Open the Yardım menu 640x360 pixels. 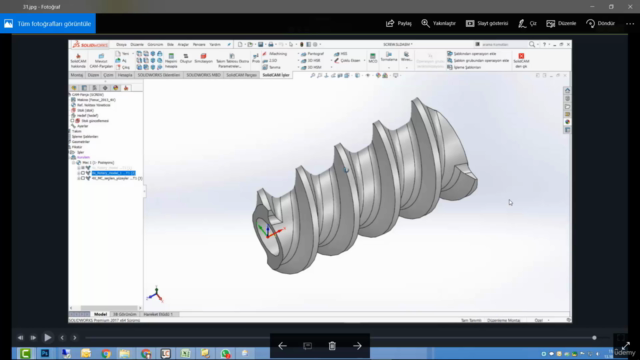215,44
